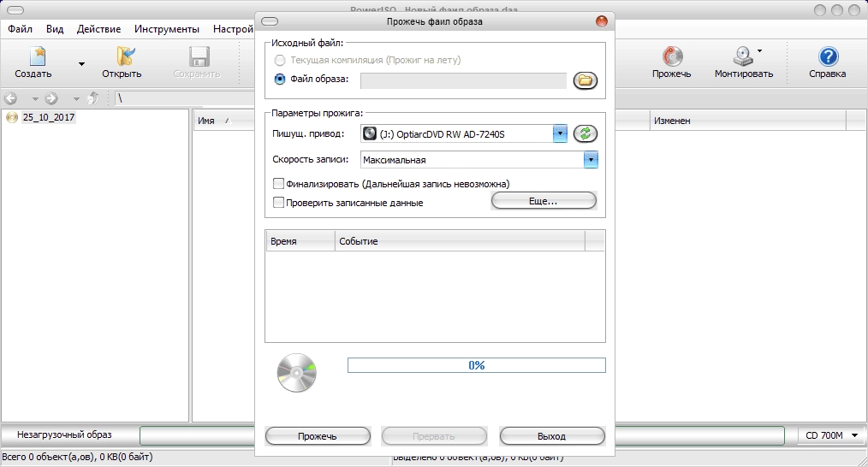Browse for image file with folder icon
868x467 pixels.
point(586,80)
